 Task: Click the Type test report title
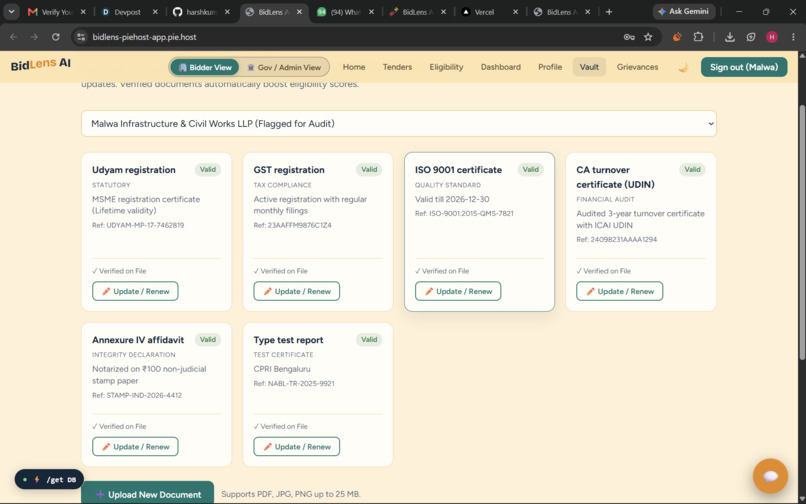pyautogui.click(x=288, y=340)
